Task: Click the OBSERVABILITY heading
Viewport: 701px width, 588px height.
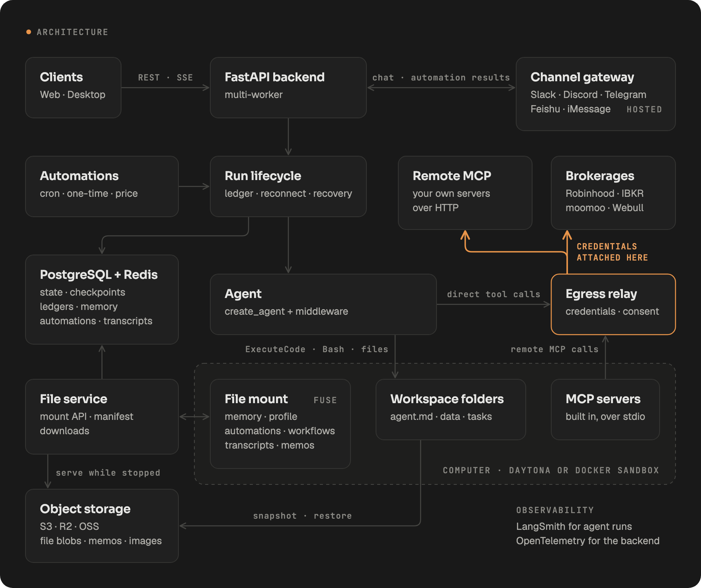Action: click(555, 510)
